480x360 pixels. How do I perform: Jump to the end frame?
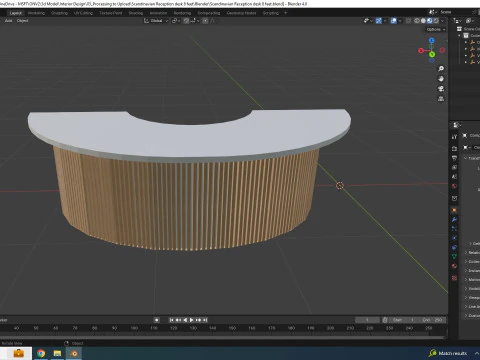tap(205, 320)
